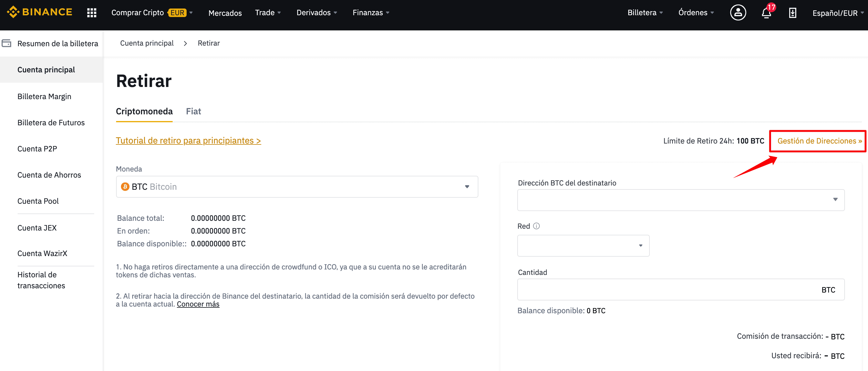Click the Límite de Retiro 24h: 100 BTC text

tap(714, 141)
